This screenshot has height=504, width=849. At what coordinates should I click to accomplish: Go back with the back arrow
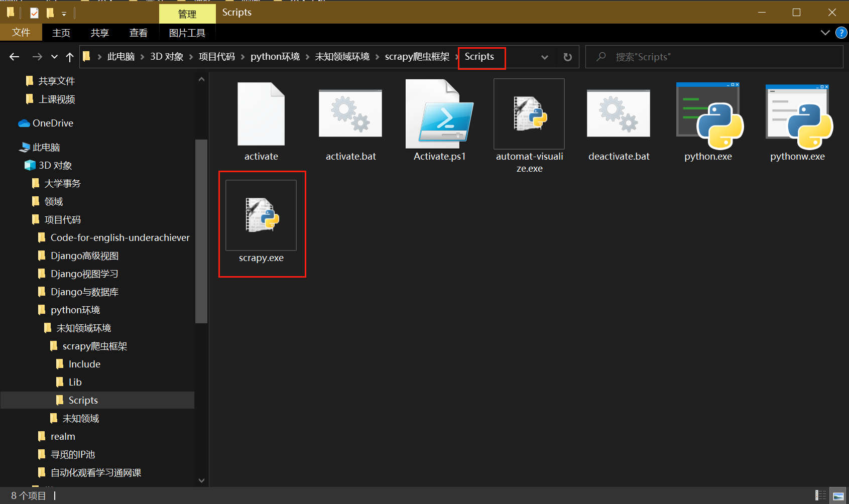pyautogui.click(x=14, y=57)
